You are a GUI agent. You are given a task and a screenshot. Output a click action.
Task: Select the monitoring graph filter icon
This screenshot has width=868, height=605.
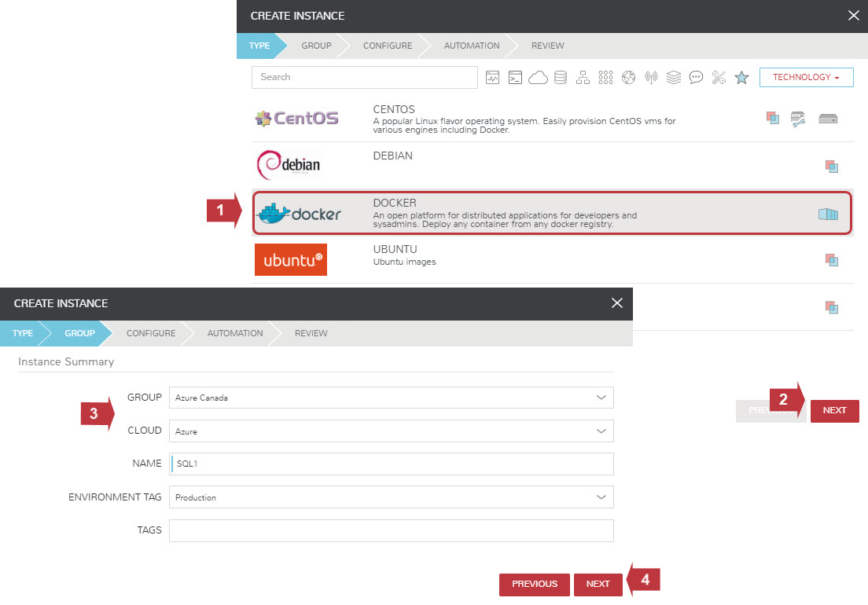tap(492, 77)
